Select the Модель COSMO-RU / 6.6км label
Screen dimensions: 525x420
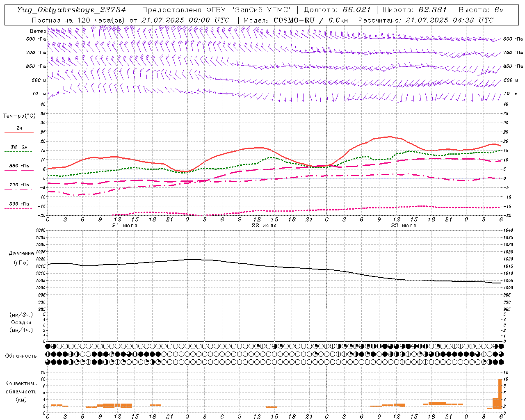tap(295, 20)
